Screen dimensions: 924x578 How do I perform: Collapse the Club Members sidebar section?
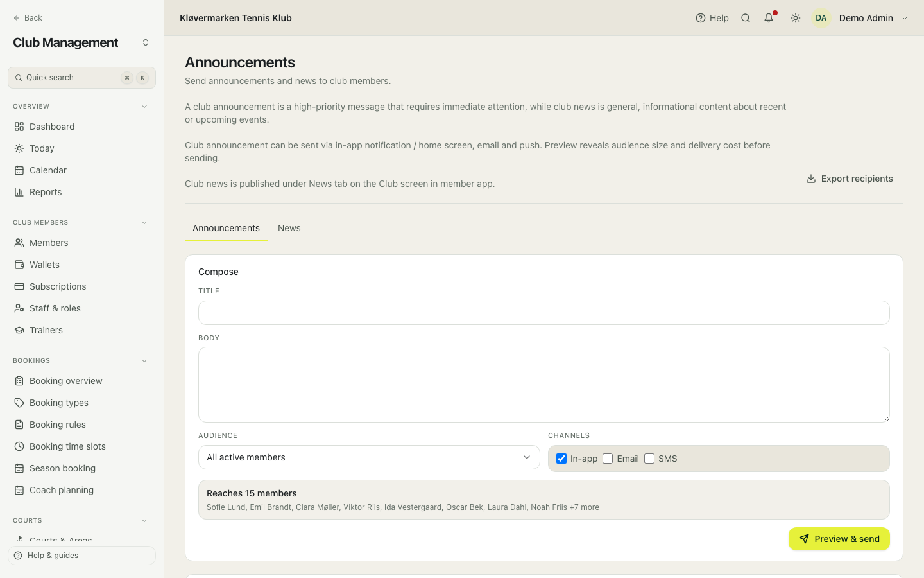[144, 223]
